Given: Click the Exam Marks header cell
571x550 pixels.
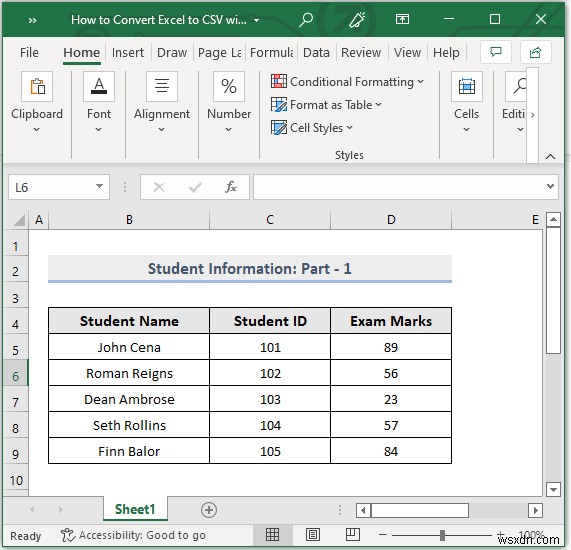Looking at the screenshot, I should 391,321.
